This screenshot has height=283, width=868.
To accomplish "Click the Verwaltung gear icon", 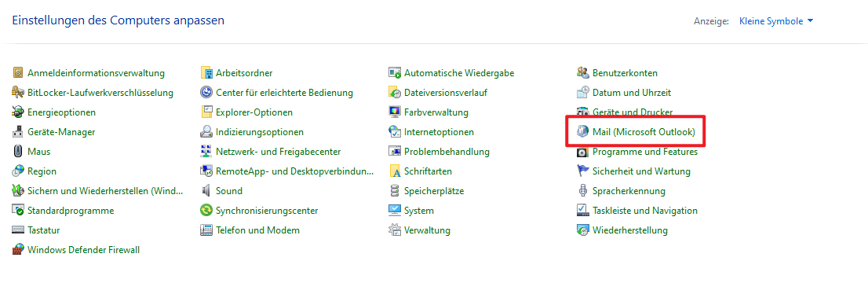I will point(395,230).
